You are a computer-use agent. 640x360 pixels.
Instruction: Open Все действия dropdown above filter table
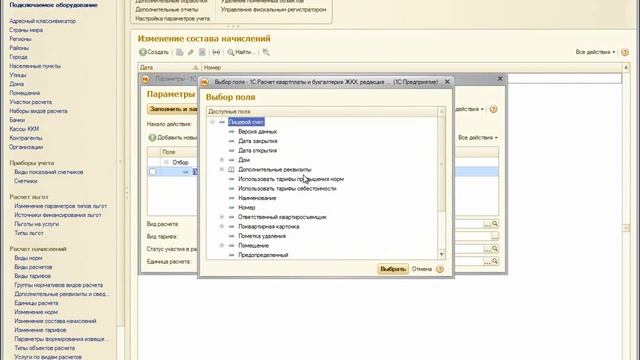pos(478,138)
